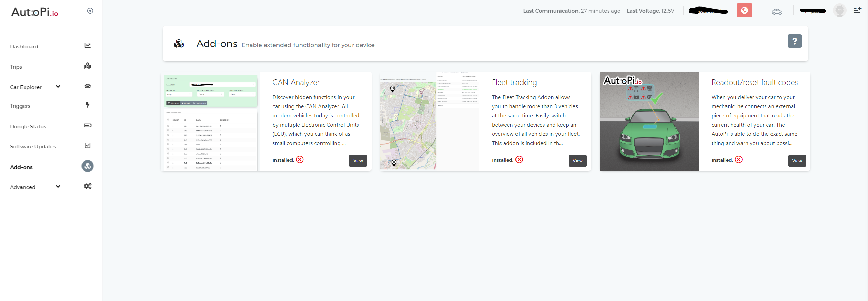The height and width of the screenshot is (301, 868).
Task: Open Car Explorer menu item
Action: (x=26, y=87)
